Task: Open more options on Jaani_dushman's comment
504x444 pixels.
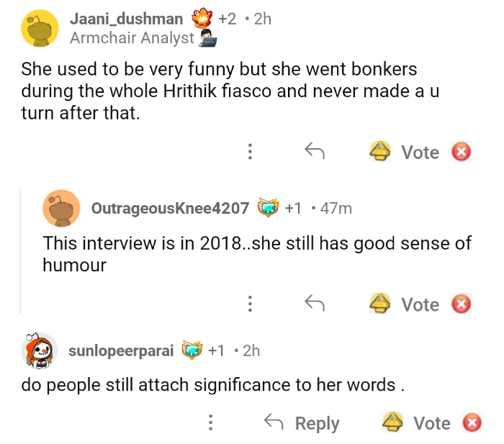Action: pos(250,152)
